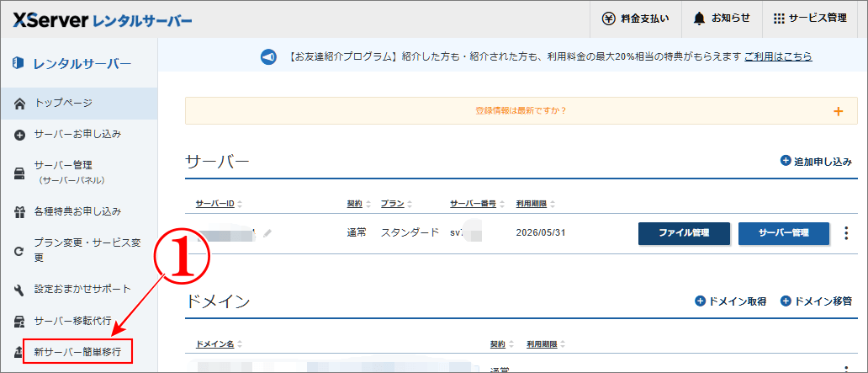
Task: Click the plus circle icon beside サーバーお申し込み
Action: pos(19,135)
